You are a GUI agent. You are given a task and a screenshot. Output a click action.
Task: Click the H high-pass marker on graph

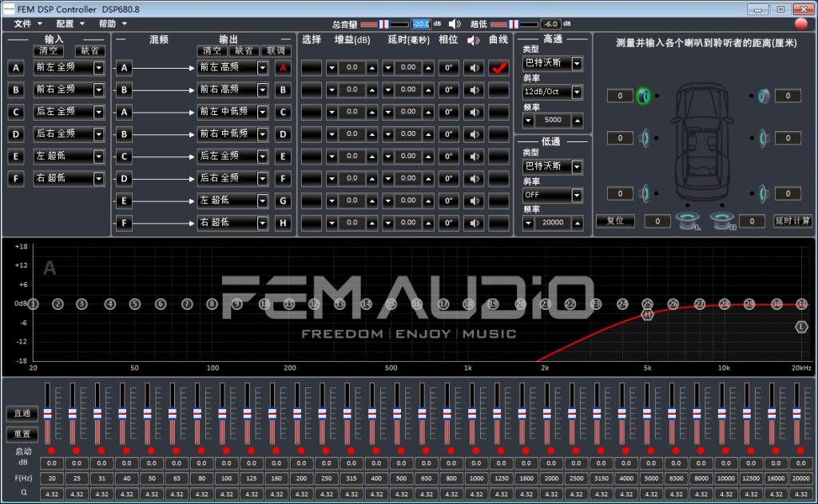pyautogui.click(x=647, y=314)
